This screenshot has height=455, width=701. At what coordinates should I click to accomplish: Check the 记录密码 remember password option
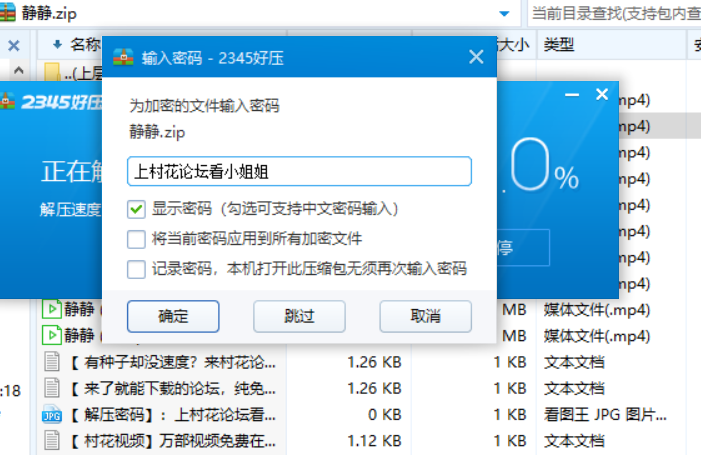pyautogui.click(x=136, y=269)
